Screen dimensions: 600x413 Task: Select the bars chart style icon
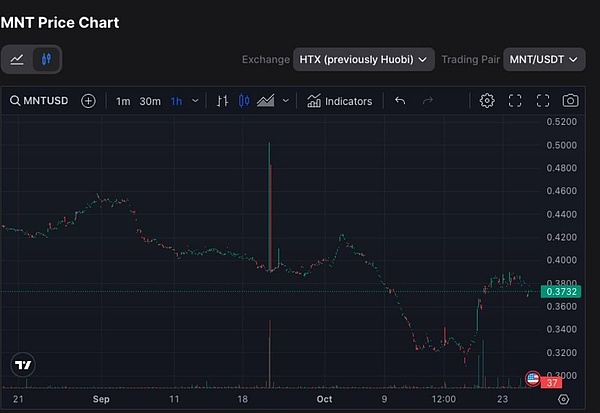pos(222,101)
